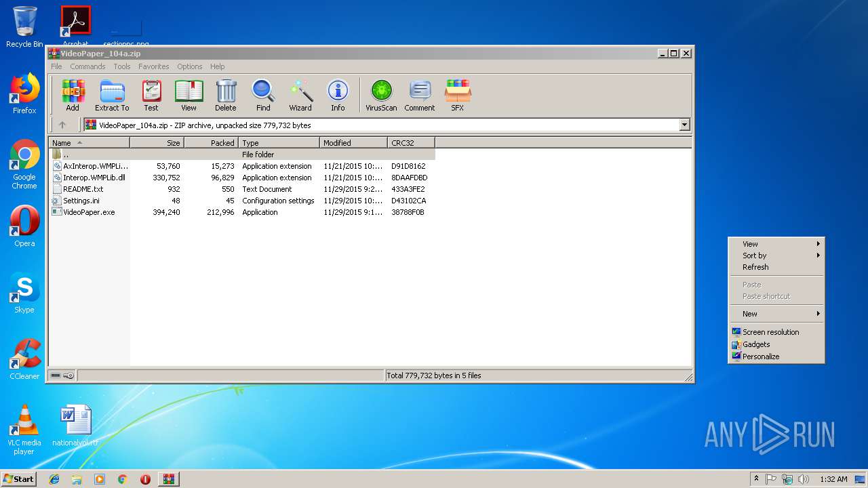Open the Commands menu
The image size is (868, 488).
pos(87,66)
